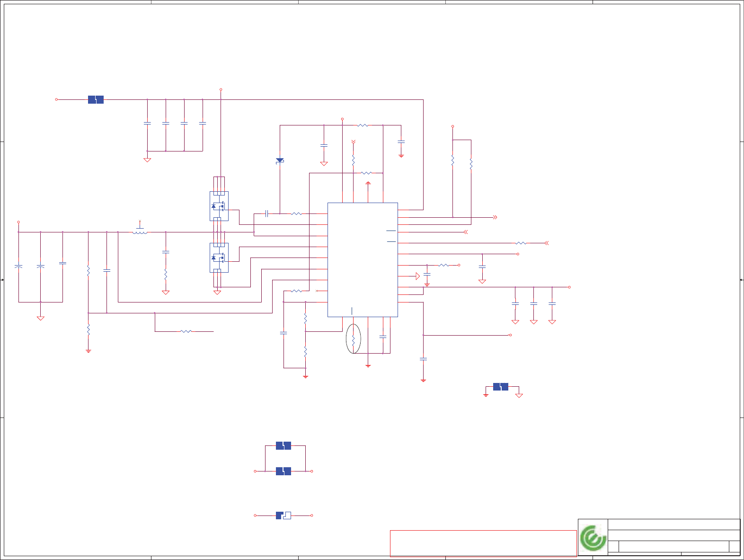The image size is (744, 560).
Task: Click the green logo in the title block
Action: 593,538
